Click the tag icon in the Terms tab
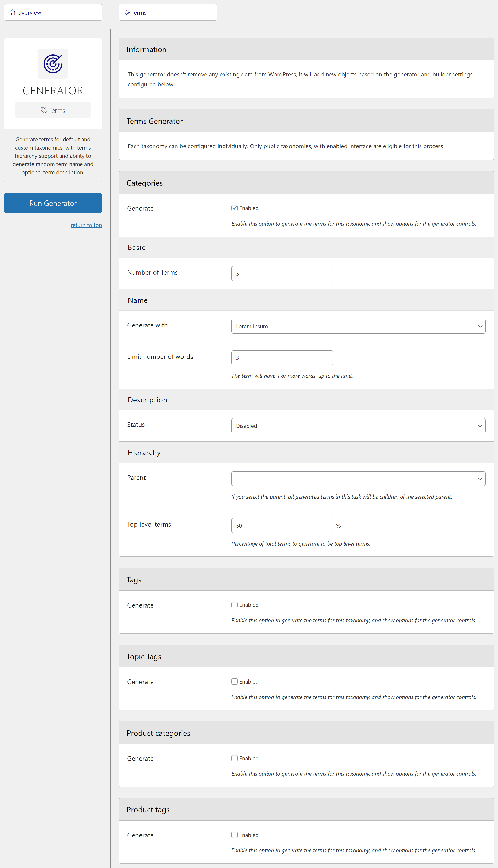Viewport: 498px width, 868px height. tap(126, 13)
